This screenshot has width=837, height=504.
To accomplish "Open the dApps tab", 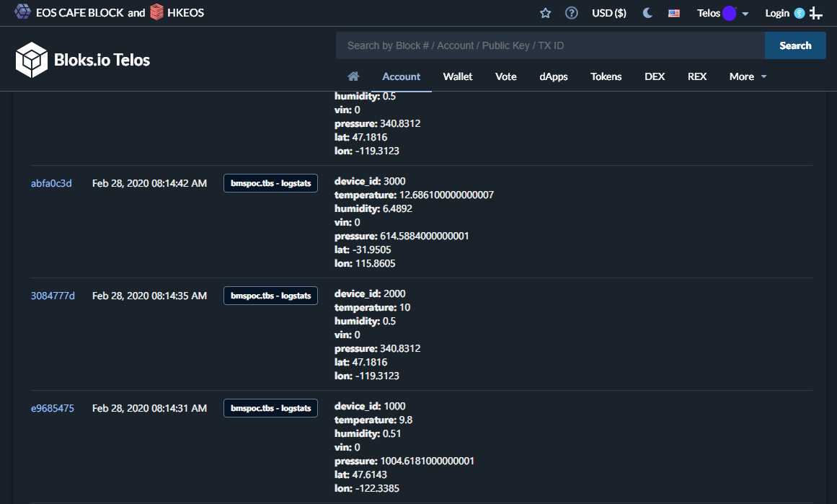I will [x=554, y=76].
